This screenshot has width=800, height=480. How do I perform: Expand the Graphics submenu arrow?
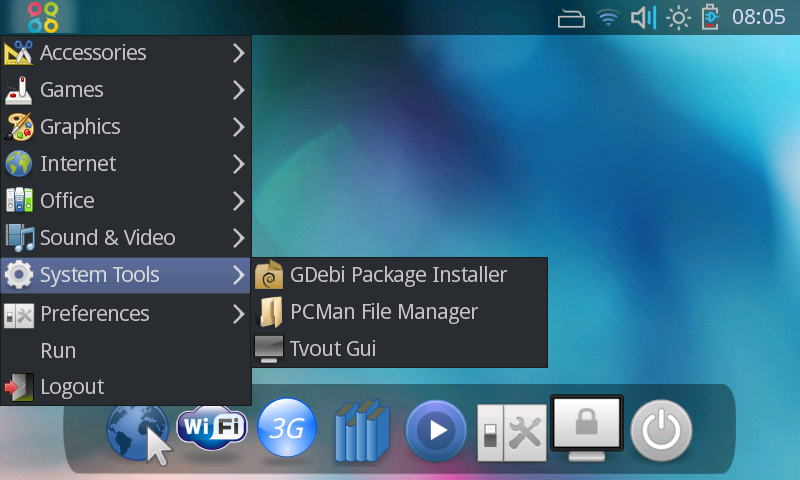[x=238, y=127]
